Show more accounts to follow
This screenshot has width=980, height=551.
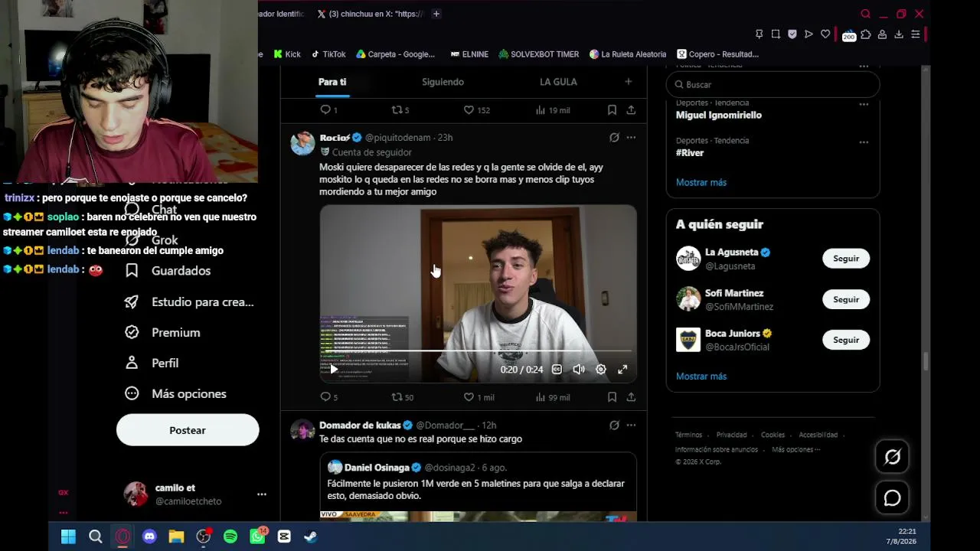(701, 376)
